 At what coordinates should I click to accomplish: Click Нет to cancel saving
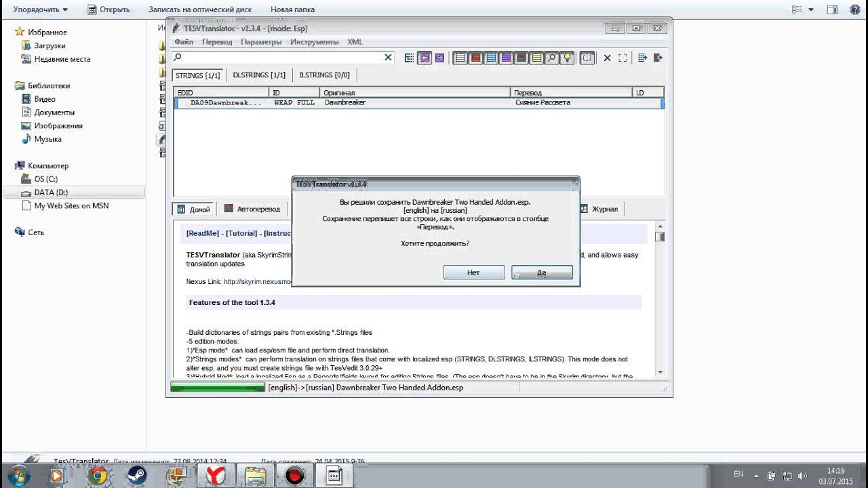point(473,272)
